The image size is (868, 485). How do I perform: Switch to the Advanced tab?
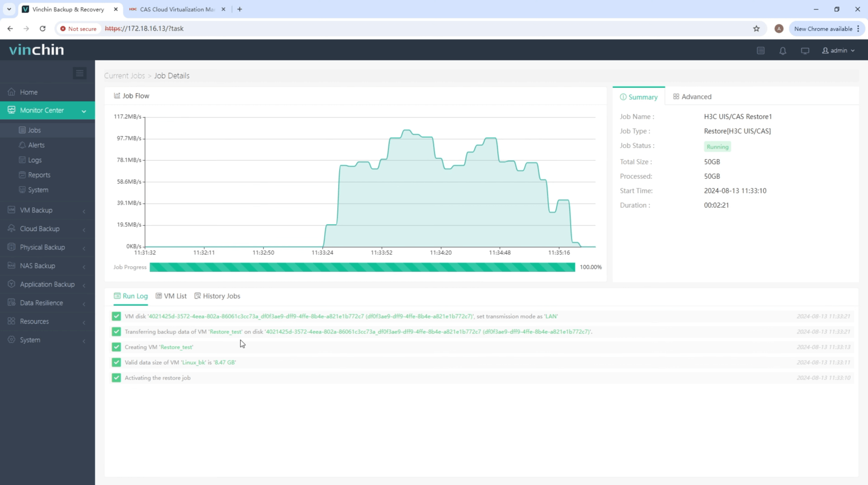click(692, 97)
